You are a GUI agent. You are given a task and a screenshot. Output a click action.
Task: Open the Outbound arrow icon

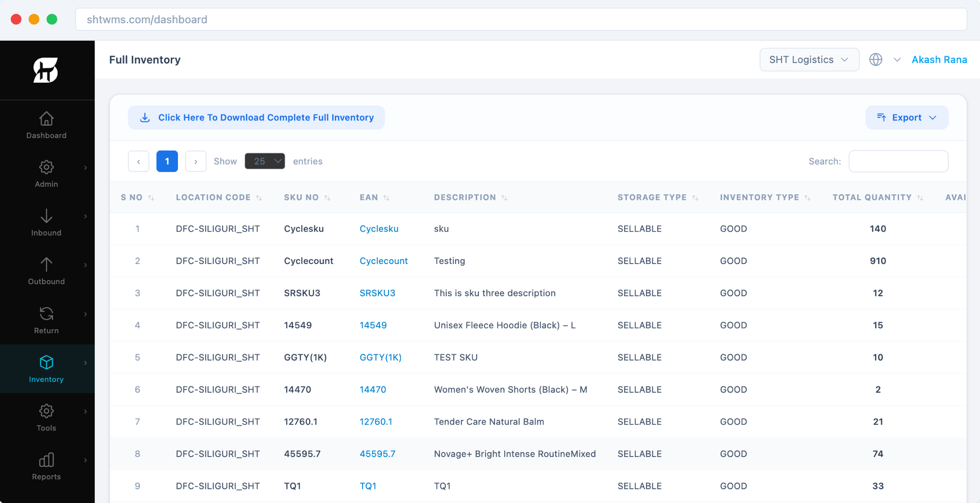tap(47, 264)
